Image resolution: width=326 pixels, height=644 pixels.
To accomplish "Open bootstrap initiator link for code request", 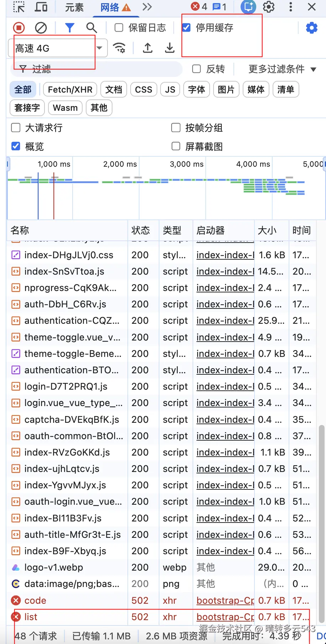I will click(x=225, y=601).
